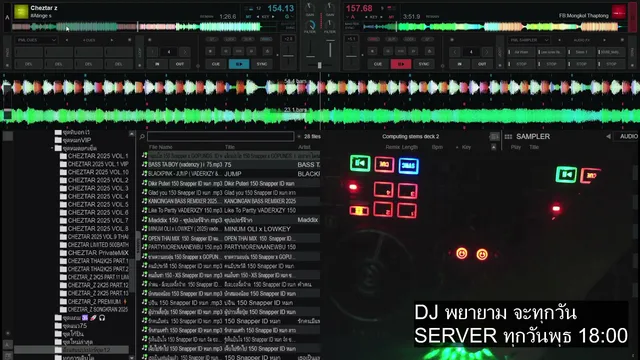
Task: Click the left deck SYNC button
Action: [262, 64]
